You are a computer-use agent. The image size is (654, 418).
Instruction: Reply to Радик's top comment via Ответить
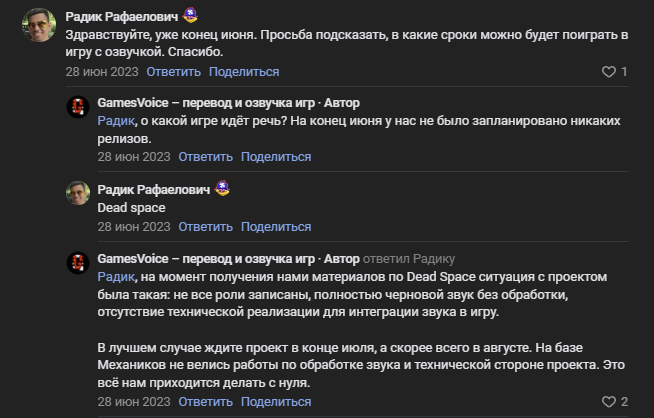(x=174, y=72)
